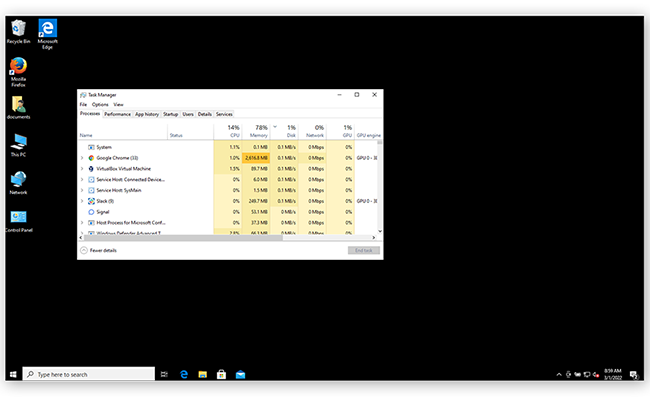Click the muted volume tray icon
The width and height of the screenshot is (650, 400).
pos(596,375)
